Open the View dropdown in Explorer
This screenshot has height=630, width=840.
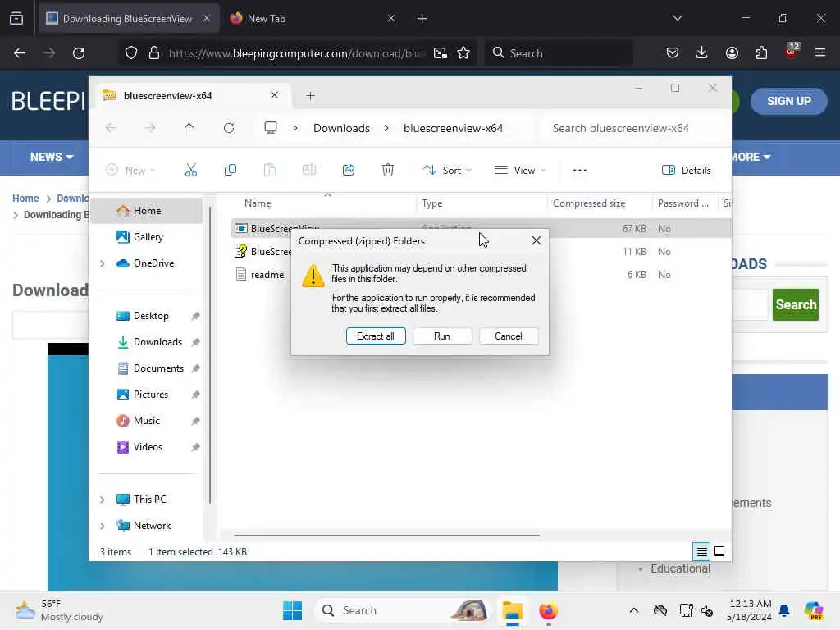coord(519,171)
